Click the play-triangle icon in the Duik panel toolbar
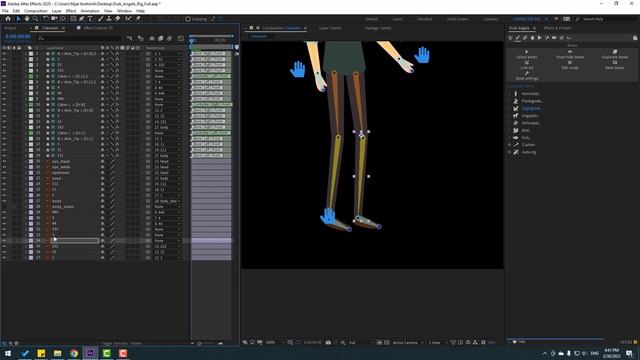The width and height of the screenshot is (640, 360). point(540,38)
